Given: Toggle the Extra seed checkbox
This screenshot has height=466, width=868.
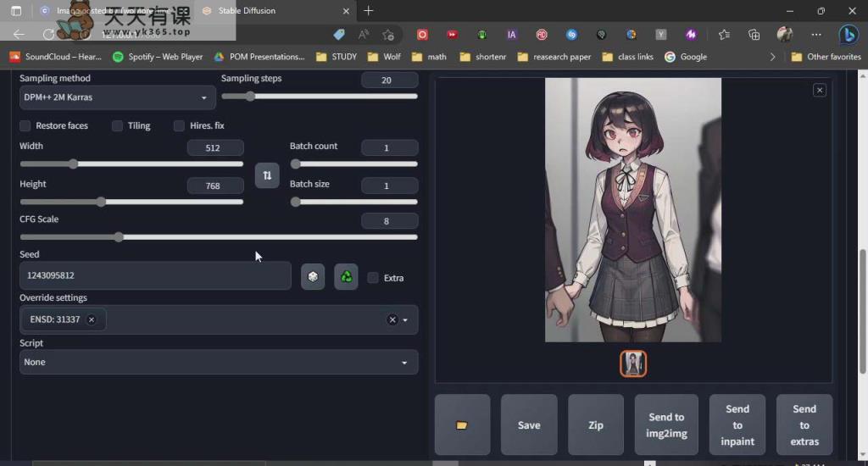Looking at the screenshot, I should click(373, 278).
